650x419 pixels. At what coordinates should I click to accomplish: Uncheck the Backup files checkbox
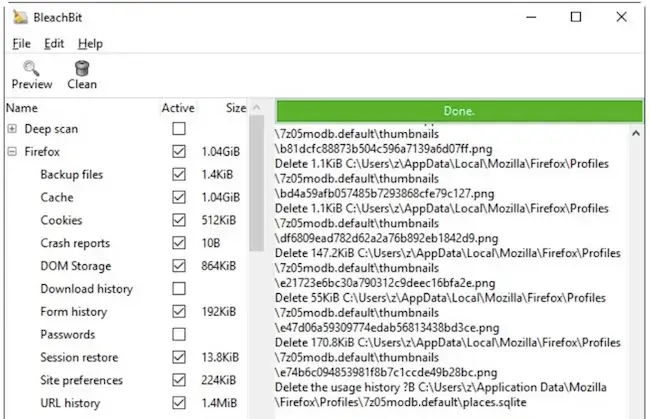tap(179, 174)
